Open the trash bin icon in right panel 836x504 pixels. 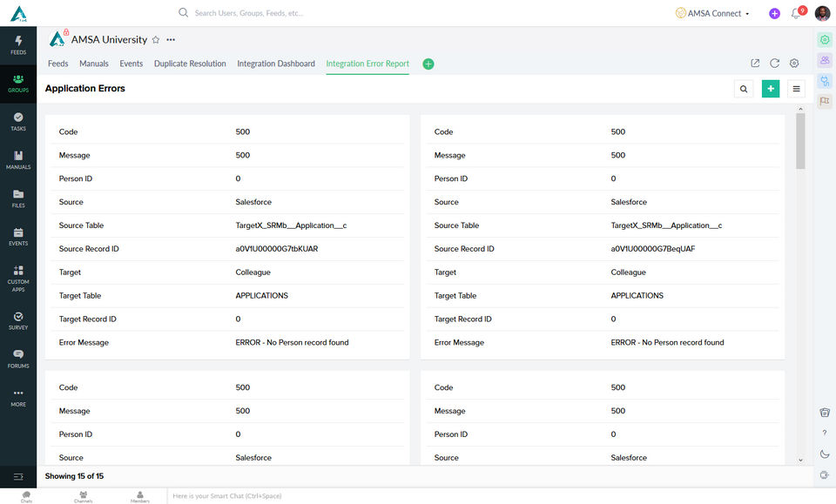tap(825, 413)
